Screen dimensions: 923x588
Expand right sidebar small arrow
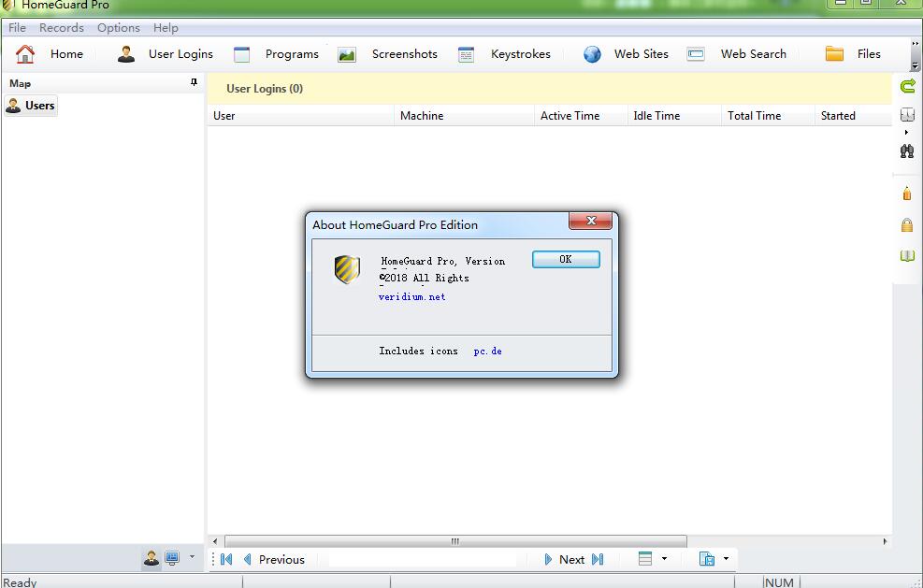[x=906, y=133]
